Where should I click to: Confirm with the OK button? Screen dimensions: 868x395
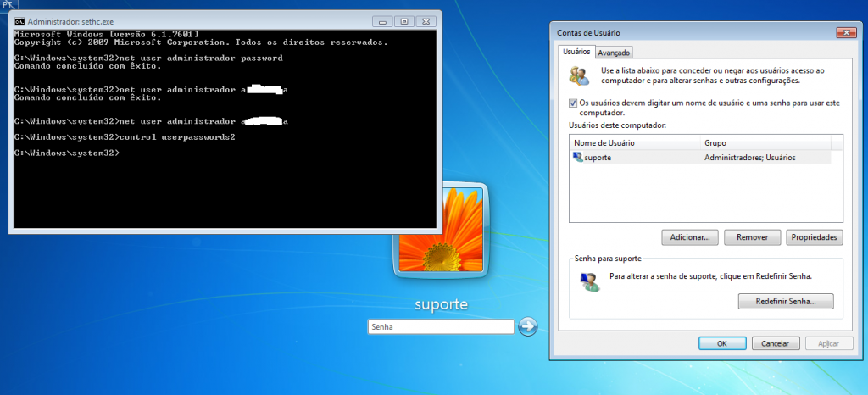click(722, 343)
